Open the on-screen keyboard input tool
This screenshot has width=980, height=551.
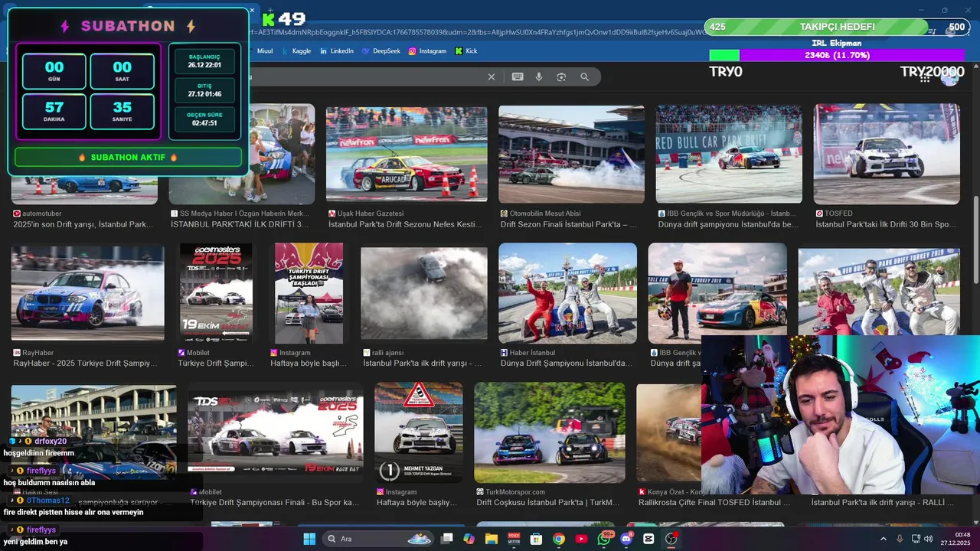tap(518, 77)
